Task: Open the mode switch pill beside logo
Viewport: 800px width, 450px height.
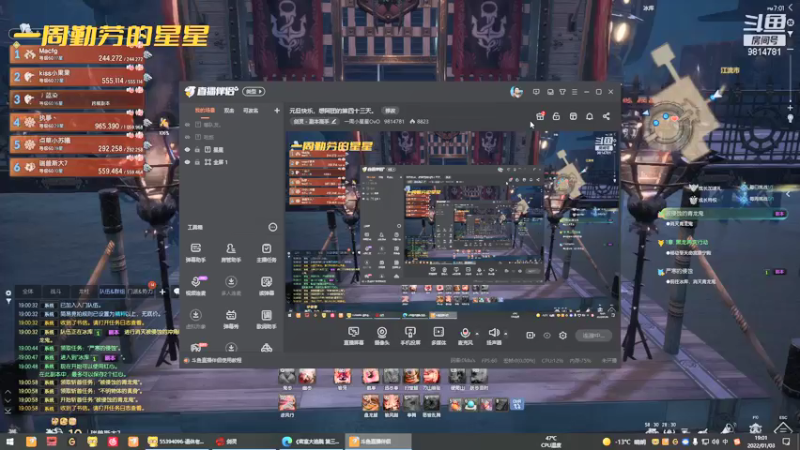Action: (254, 91)
